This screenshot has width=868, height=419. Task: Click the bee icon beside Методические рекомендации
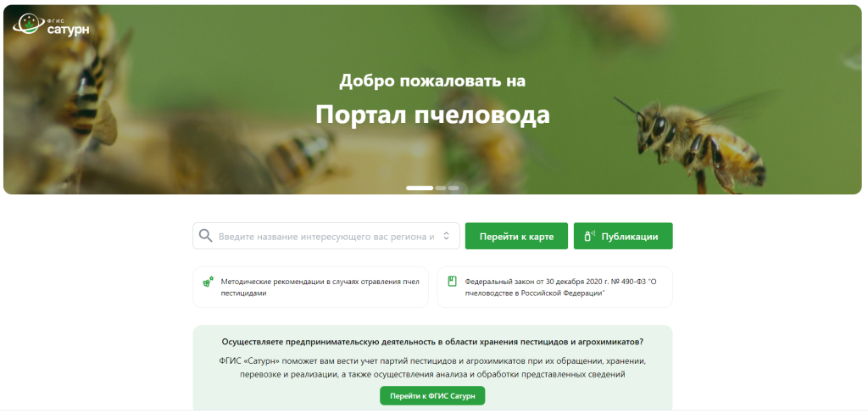pos(208,282)
